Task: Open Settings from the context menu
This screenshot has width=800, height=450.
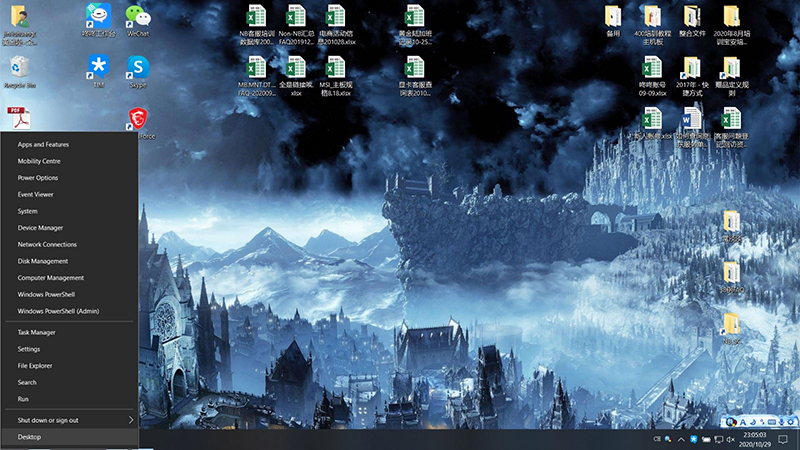Action: [29, 349]
